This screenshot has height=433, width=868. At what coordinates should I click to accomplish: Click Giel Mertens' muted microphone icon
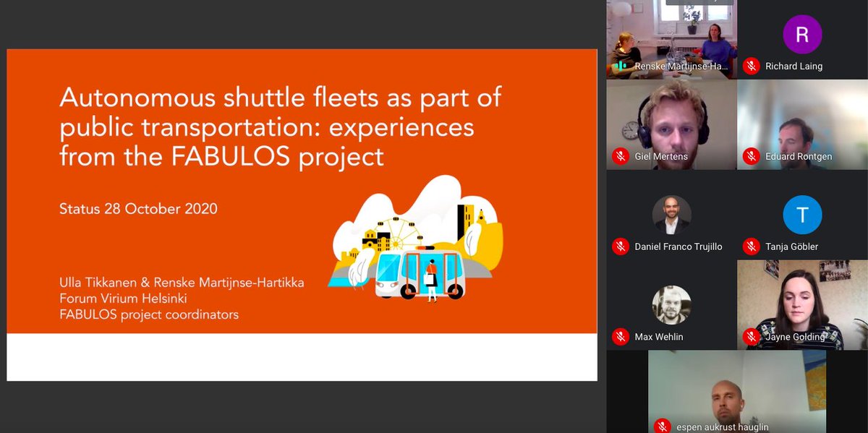pyautogui.click(x=620, y=156)
